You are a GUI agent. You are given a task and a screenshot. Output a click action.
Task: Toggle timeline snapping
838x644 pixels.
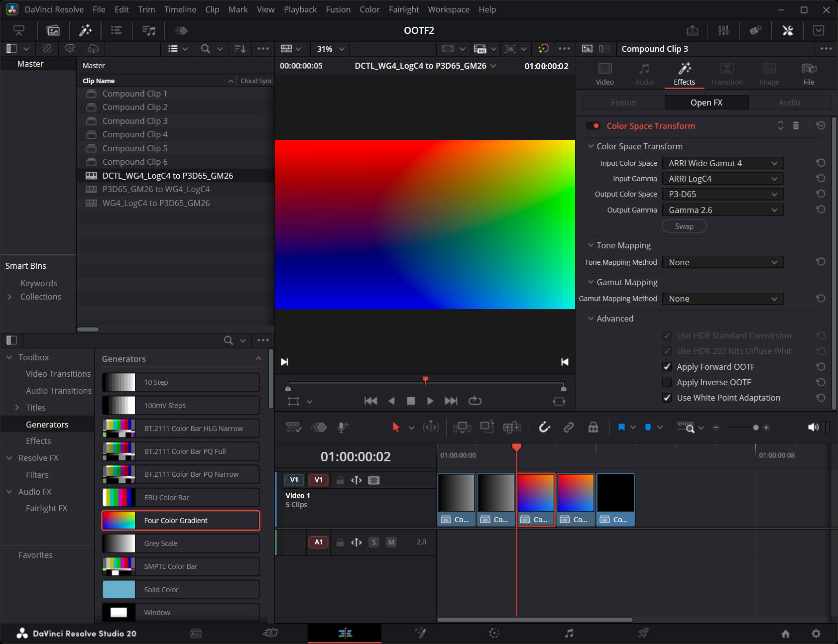click(544, 427)
